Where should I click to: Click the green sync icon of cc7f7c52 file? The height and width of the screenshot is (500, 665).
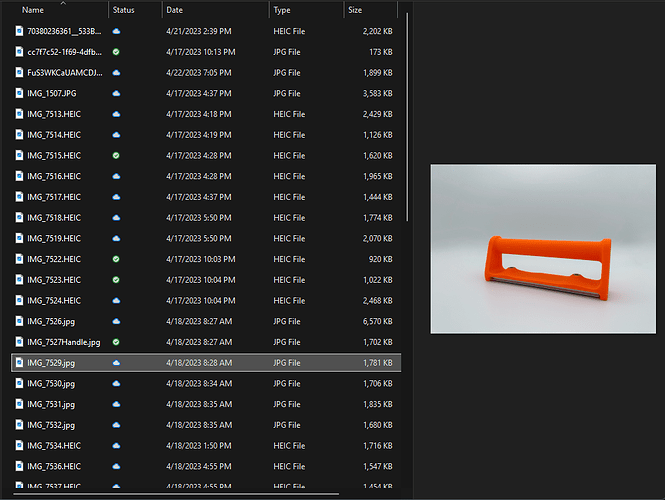click(116, 52)
